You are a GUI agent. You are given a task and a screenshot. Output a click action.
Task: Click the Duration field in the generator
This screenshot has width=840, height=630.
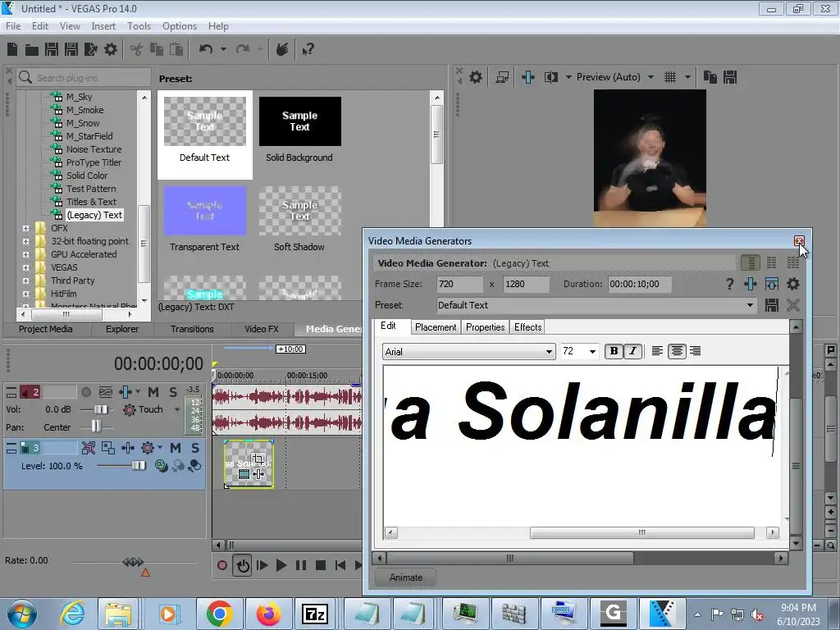coord(639,284)
